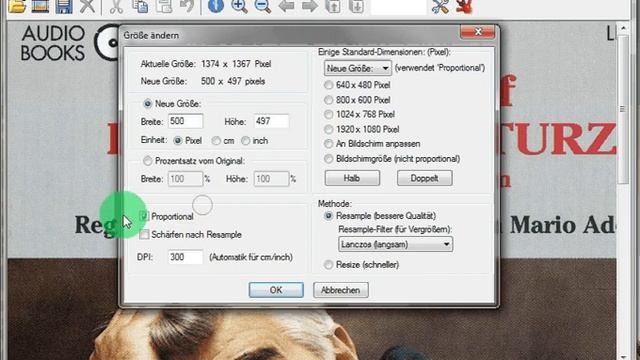Click the Doppelt button

[x=424, y=178]
